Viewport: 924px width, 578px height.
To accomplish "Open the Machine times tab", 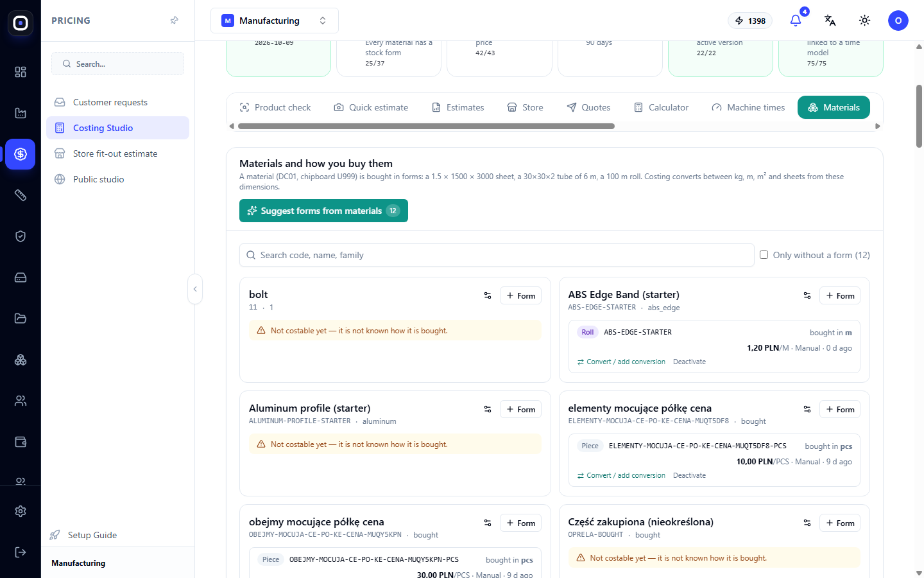I will (x=748, y=107).
